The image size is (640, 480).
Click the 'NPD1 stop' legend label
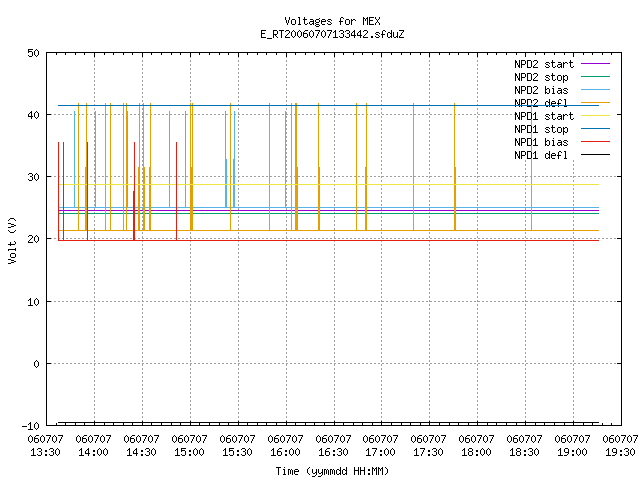click(541, 129)
